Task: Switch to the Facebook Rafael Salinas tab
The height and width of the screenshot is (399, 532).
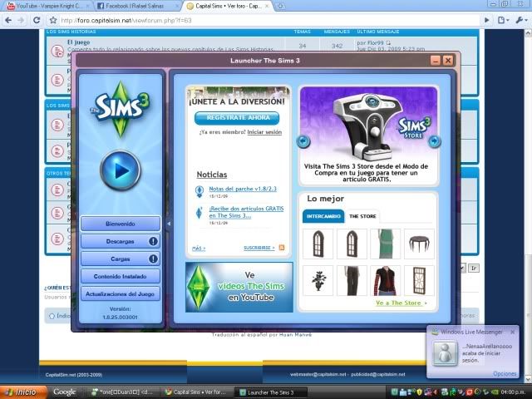Action: click(x=135, y=6)
